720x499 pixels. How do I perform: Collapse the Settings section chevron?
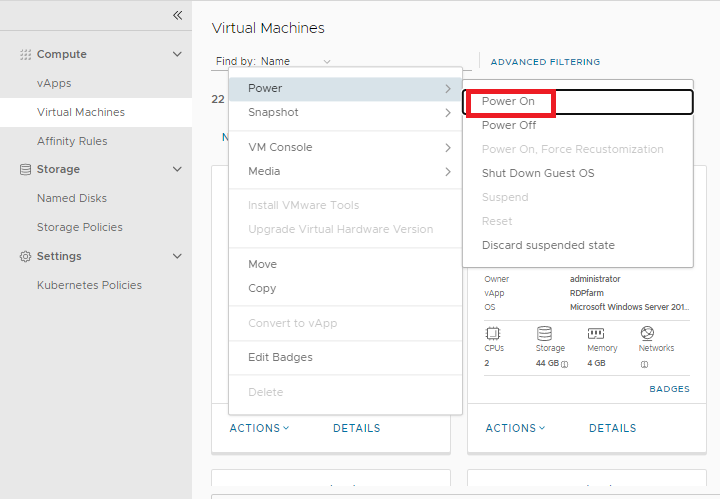coord(177,256)
